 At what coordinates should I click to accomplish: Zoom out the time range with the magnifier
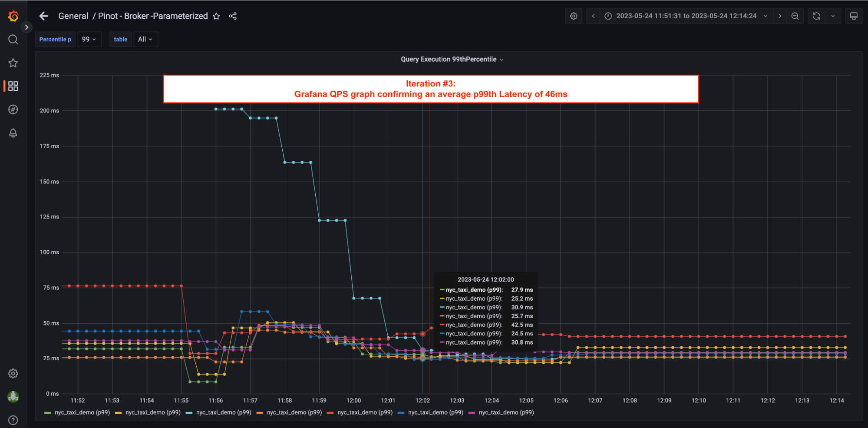click(x=795, y=16)
